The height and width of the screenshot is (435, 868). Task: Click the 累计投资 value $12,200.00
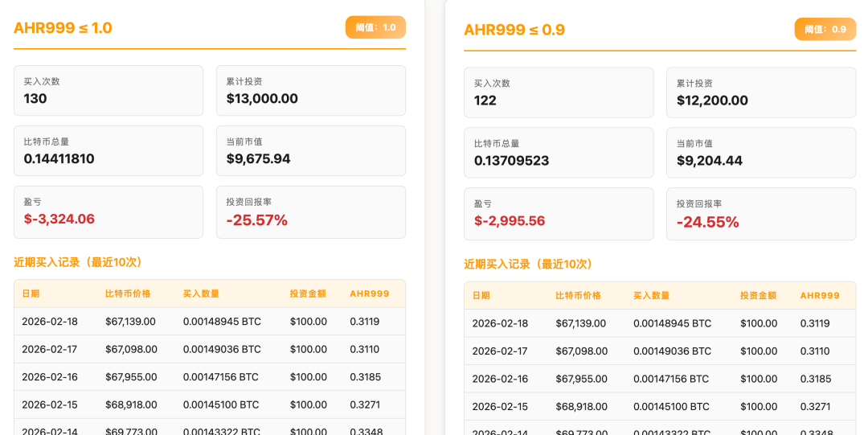(x=712, y=101)
